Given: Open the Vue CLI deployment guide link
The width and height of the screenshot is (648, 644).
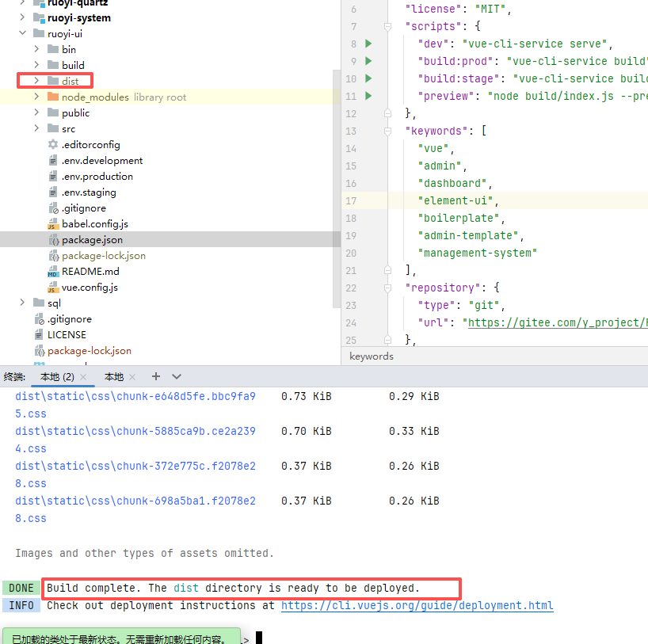Looking at the screenshot, I should (x=417, y=605).
